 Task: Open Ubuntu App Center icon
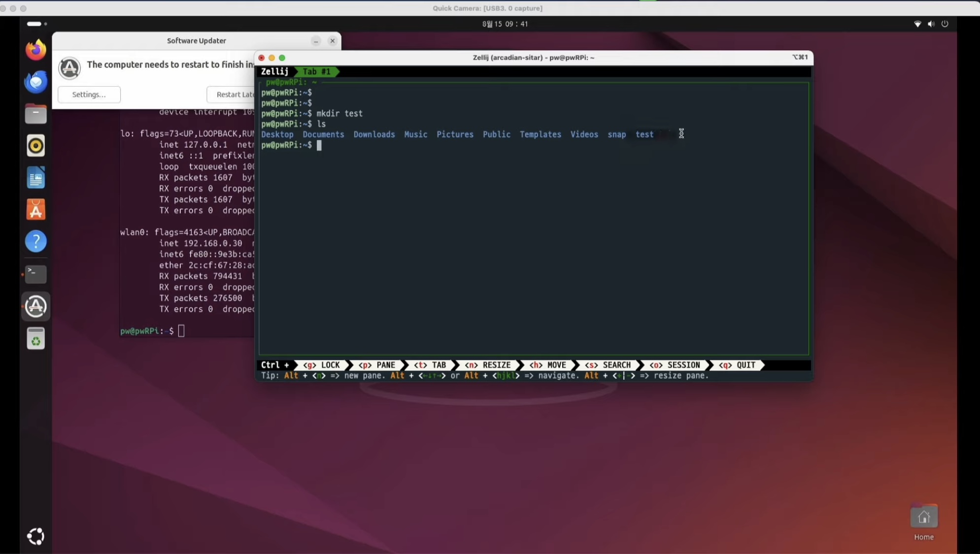(35, 210)
